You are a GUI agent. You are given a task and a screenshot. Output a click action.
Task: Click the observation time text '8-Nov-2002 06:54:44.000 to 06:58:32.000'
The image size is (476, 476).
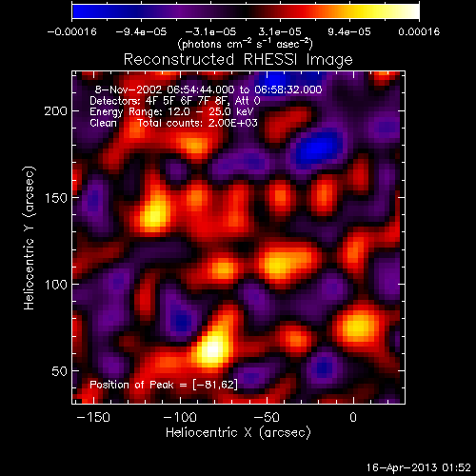(208, 89)
